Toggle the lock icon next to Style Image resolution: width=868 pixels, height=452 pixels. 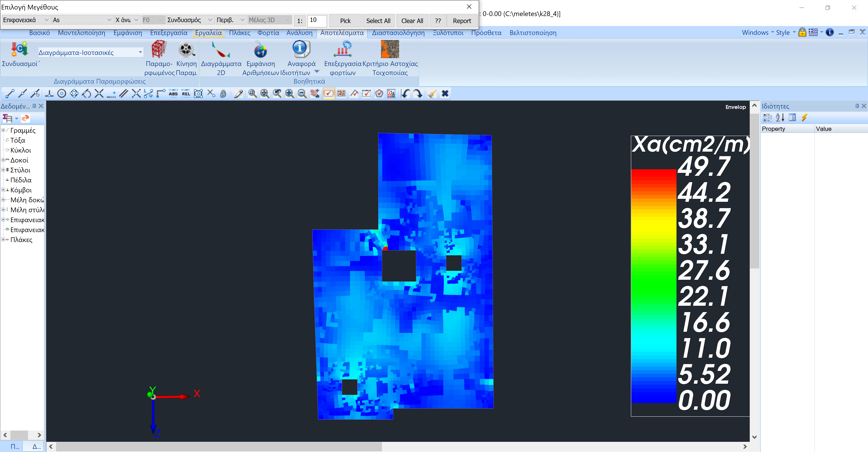(x=802, y=32)
